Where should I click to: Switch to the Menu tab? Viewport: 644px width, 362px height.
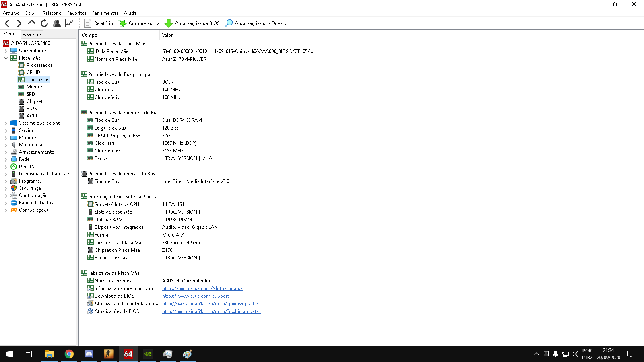[10, 34]
